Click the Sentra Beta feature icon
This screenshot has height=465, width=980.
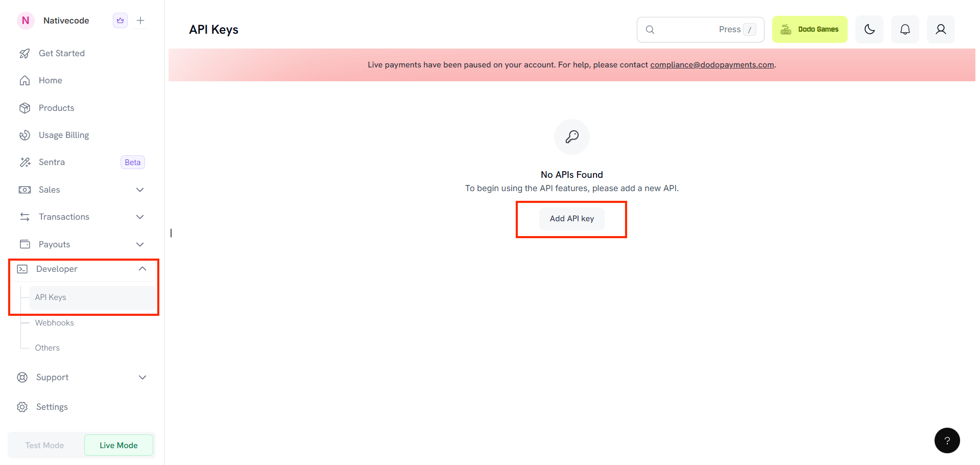pyautogui.click(x=25, y=162)
